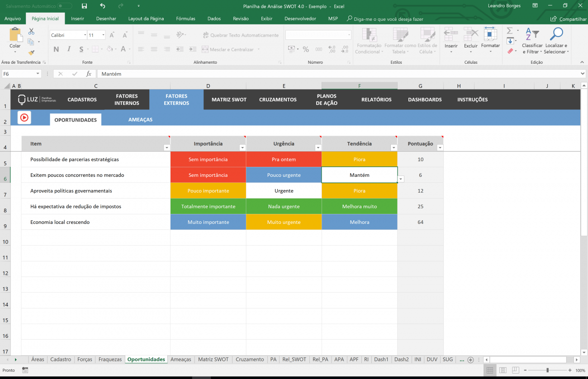Undo the last action

click(x=103, y=6)
